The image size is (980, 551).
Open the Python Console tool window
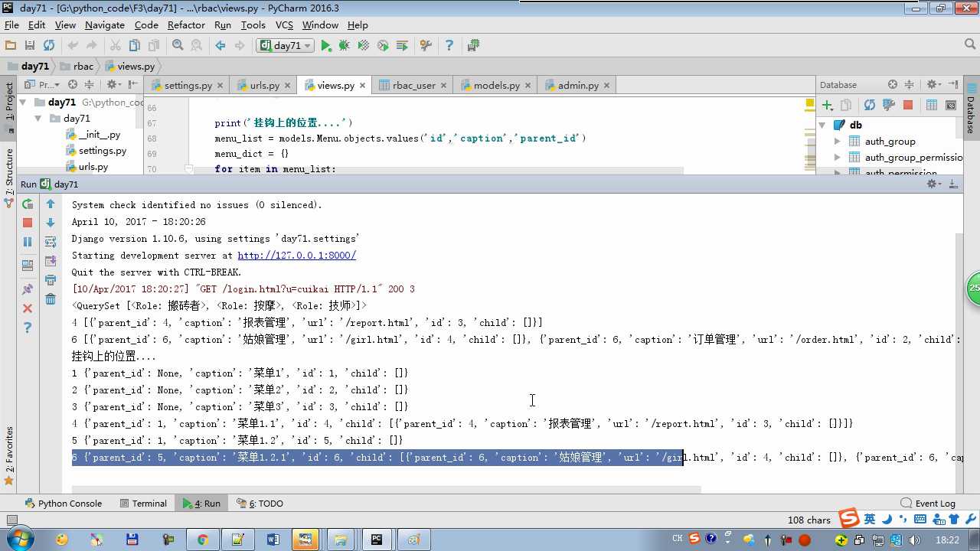[63, 504]
